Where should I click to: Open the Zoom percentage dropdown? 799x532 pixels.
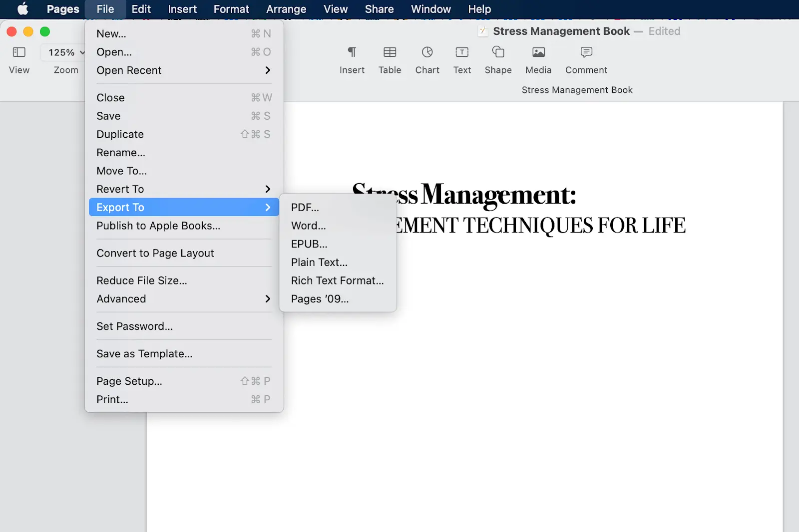point(64,52)
